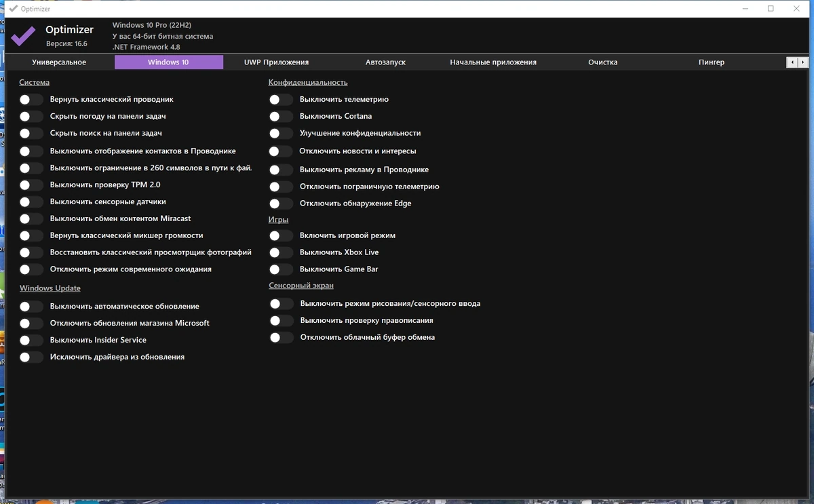This screenshot has width=814, height=504.
Task: Go to 'Начальные приложения' tab
Action: (x=493, y=62)
